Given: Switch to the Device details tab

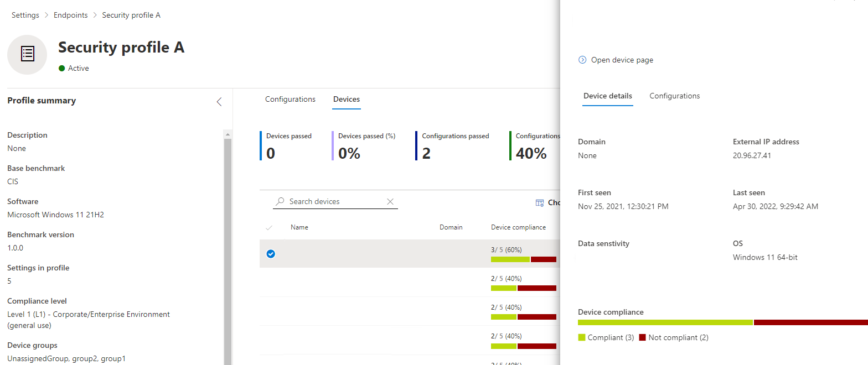Looking at the screenshot, I should pyautogui.click(x=607, y=96).
